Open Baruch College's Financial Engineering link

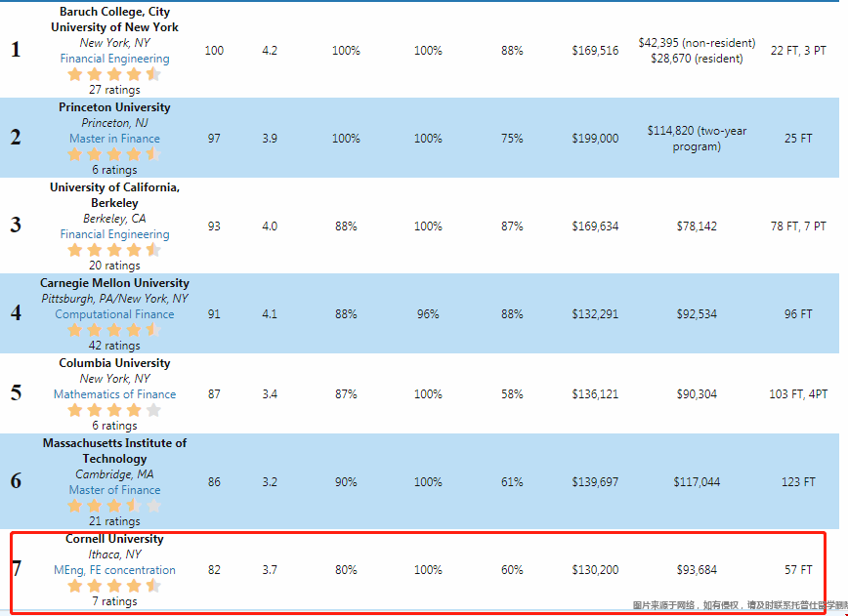point(114,59)
